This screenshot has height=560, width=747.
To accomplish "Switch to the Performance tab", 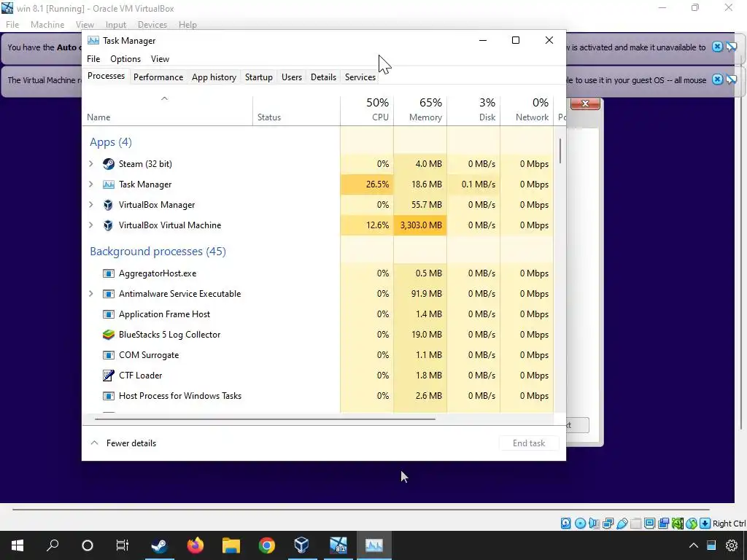I will [158, 77].
